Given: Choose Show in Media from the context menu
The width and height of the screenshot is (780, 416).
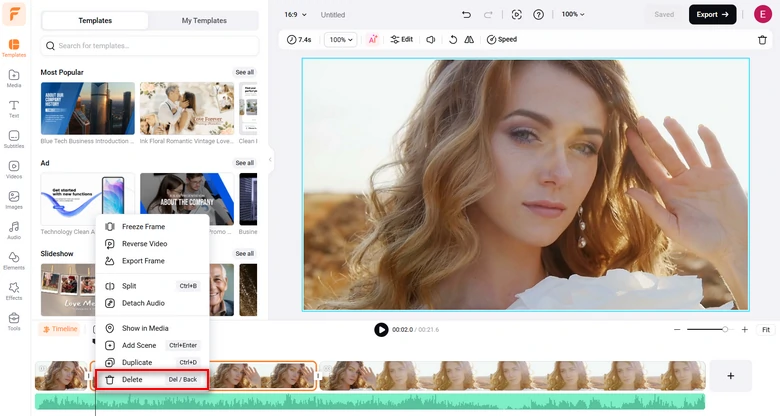Looking at the screenshot, I should pyautogui.click(x=152, y=328).
